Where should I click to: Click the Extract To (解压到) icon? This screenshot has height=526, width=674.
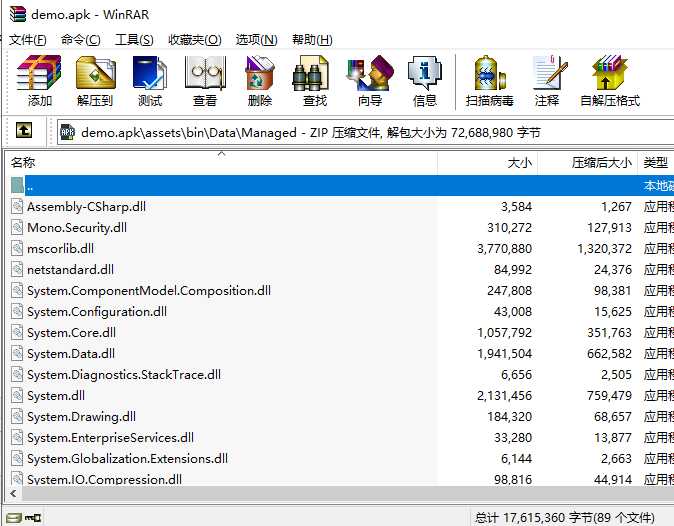point(95,81)
